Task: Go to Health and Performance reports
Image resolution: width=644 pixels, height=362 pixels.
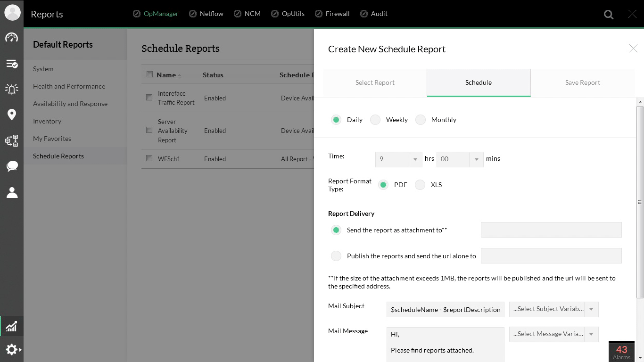Action: [x=69, y=86]
